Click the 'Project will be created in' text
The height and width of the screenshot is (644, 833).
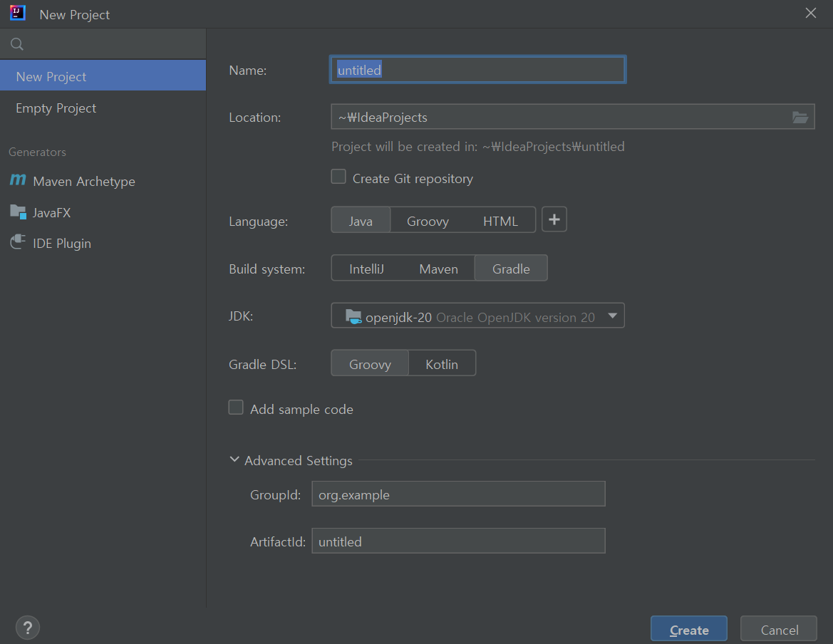[x=477, y=147]
